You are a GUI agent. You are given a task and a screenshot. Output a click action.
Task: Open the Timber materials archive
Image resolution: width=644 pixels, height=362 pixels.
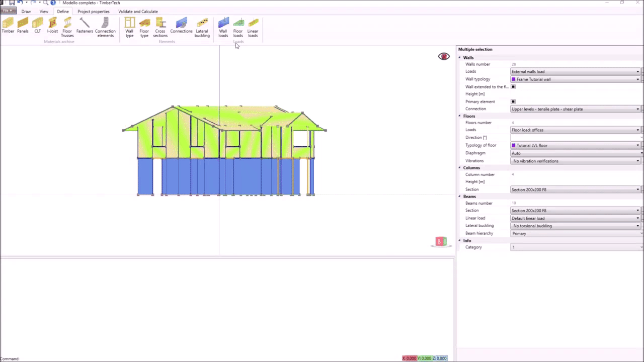pyautogui.click(x=8, y=26)
